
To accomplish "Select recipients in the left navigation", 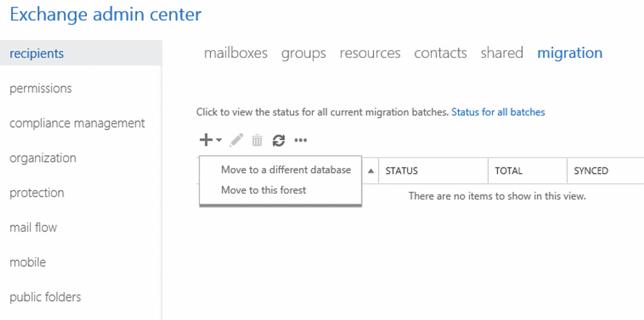I will click(81, 53).
